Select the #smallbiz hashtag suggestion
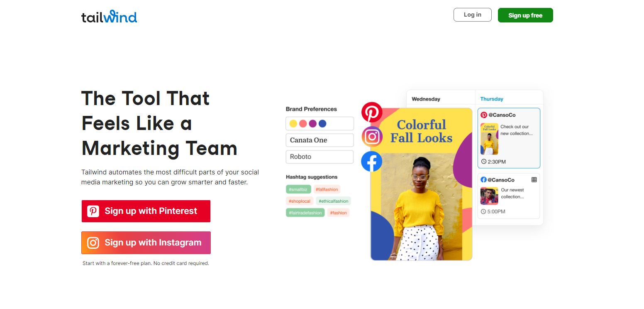This screenshot has height=309, width=644. pos(298,189)
